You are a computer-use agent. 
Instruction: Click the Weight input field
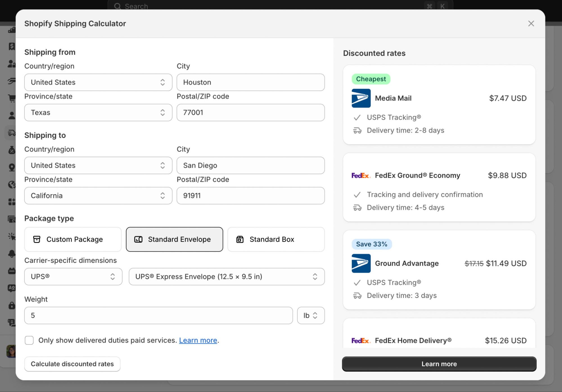158,316
